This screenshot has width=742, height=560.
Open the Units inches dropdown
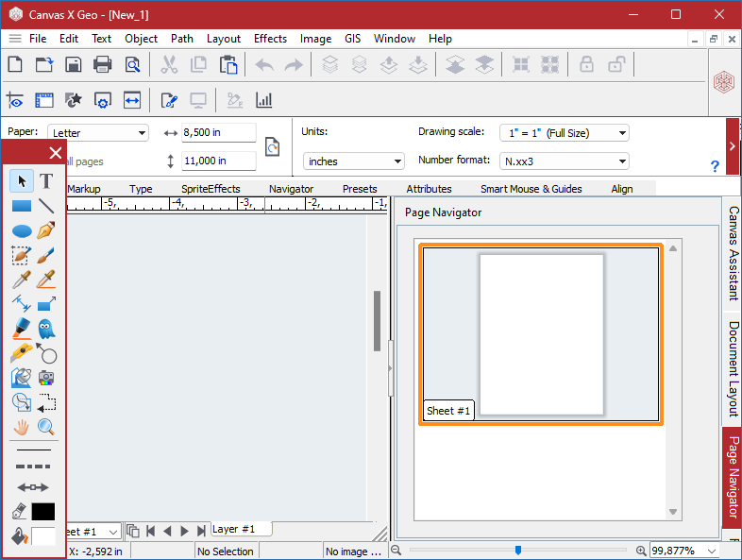coord(353,161)
